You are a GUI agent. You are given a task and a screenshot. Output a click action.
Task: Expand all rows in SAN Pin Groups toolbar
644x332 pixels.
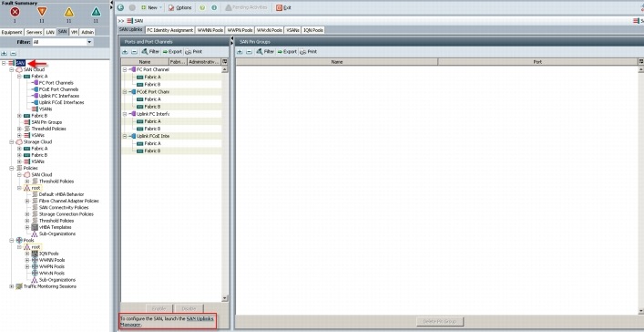point(240,52)
